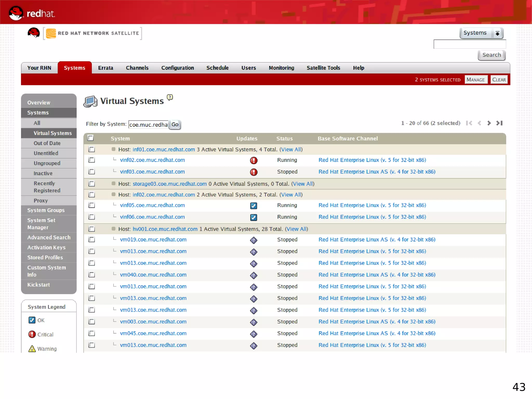Open vm040.coe.muc.redhat.com system link
532x399 pixels.
pos(153,275)
